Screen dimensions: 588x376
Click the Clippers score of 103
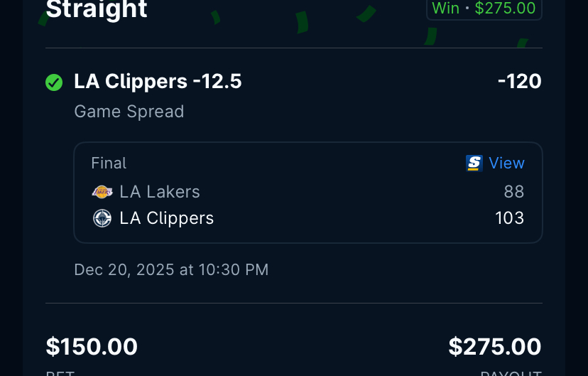point(509,218)
